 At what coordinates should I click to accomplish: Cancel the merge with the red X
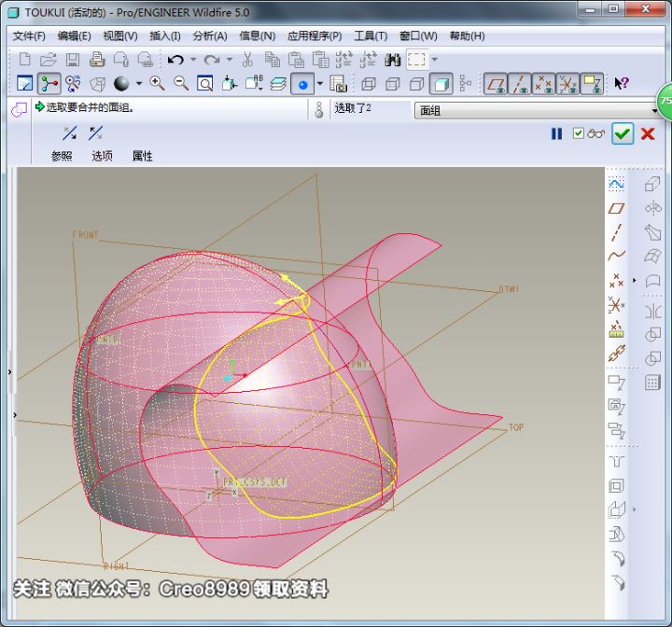click(648, 133)
